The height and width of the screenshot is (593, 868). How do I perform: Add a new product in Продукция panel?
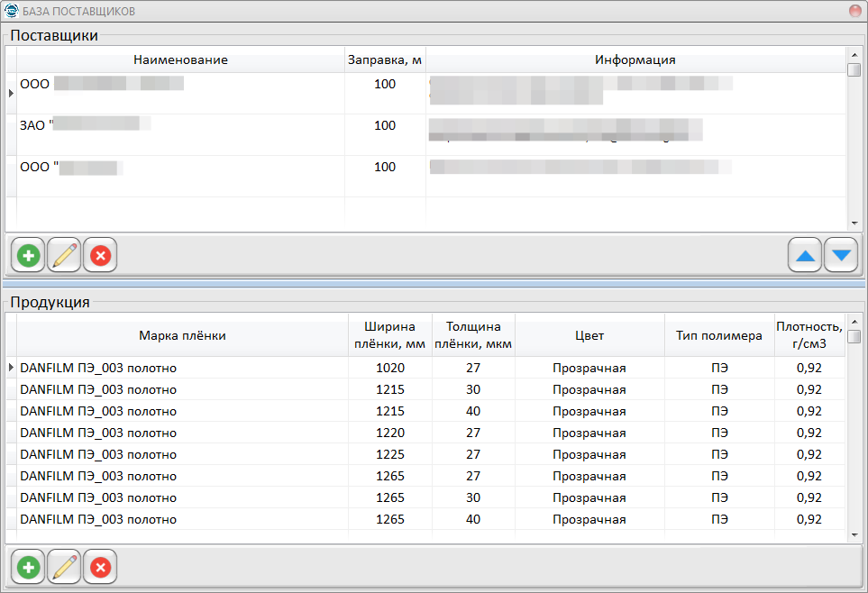coord(28,567)
